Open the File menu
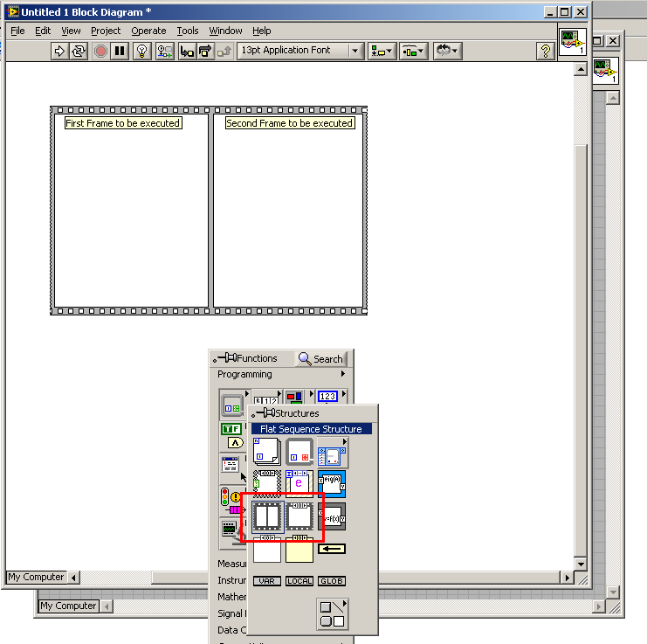The image size is (647, 644). pyautogui.click(x=17, y=31)
